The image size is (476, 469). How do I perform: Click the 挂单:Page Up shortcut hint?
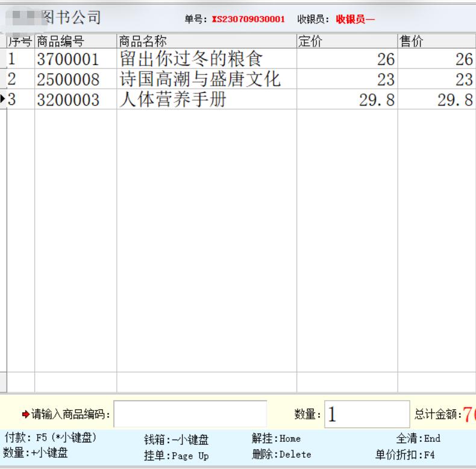coord(177,456)
